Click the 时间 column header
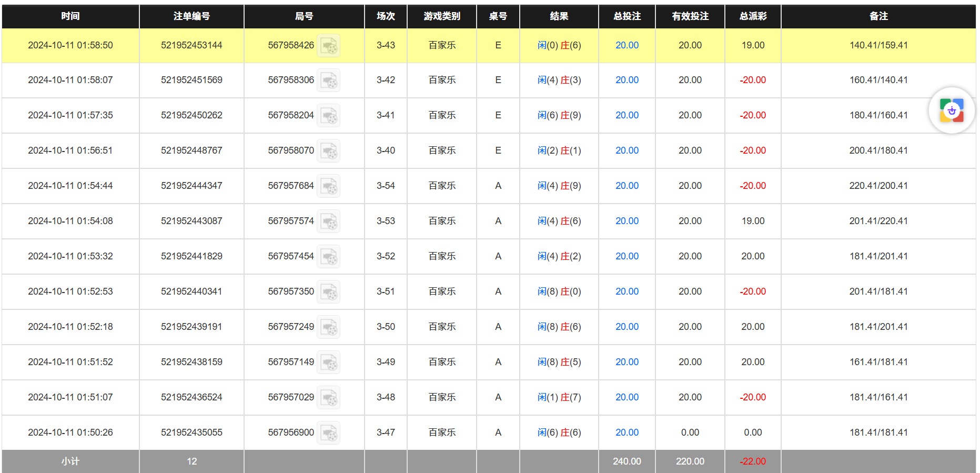980x473 pixels. tap(70, 16)
